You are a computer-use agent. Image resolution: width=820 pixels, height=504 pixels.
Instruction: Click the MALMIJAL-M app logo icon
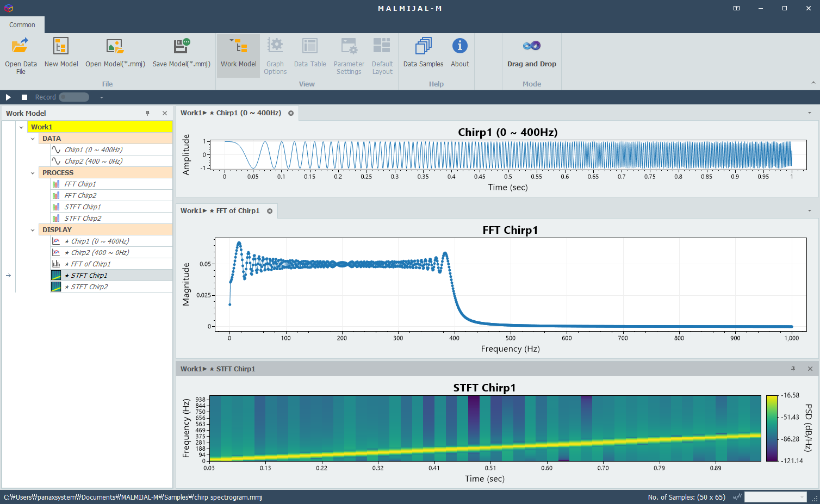tap(8, 8)
